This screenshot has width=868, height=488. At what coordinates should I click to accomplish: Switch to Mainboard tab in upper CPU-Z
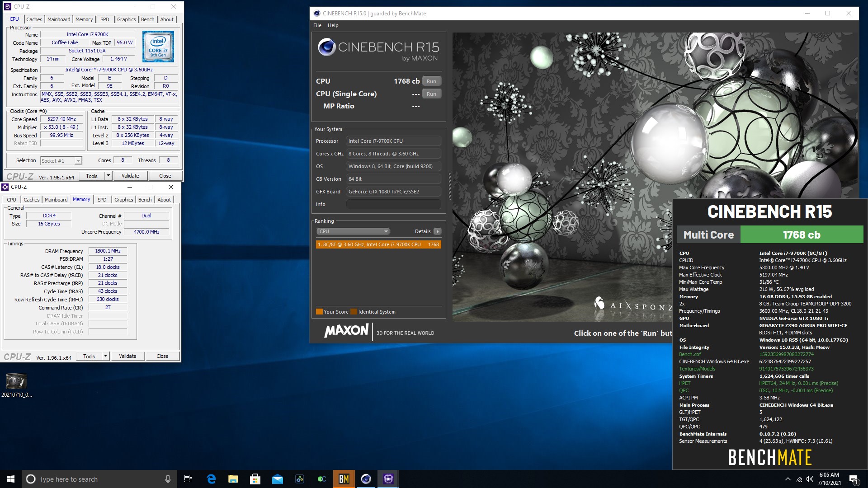coord(59,19)
